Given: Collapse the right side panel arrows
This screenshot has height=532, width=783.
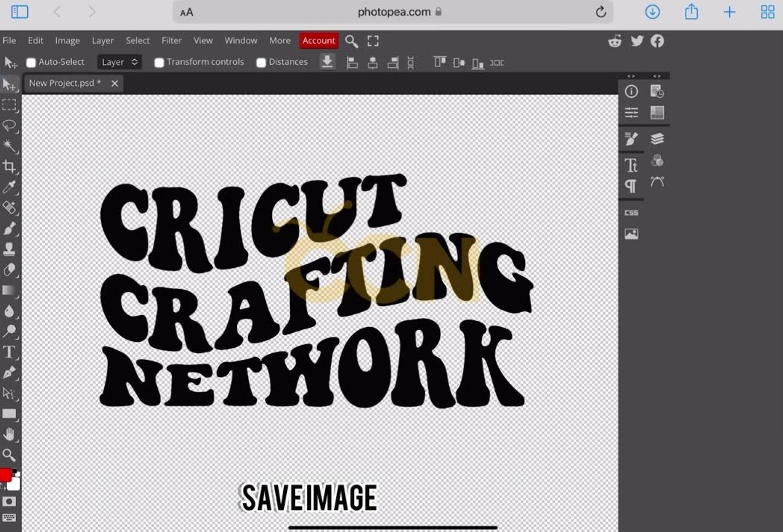Looking at the screenshot, I should point(657,76).
